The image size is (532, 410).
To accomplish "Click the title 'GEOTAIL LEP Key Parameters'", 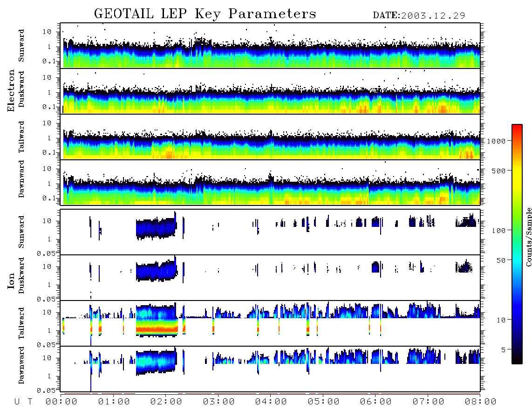I will 205,14.
